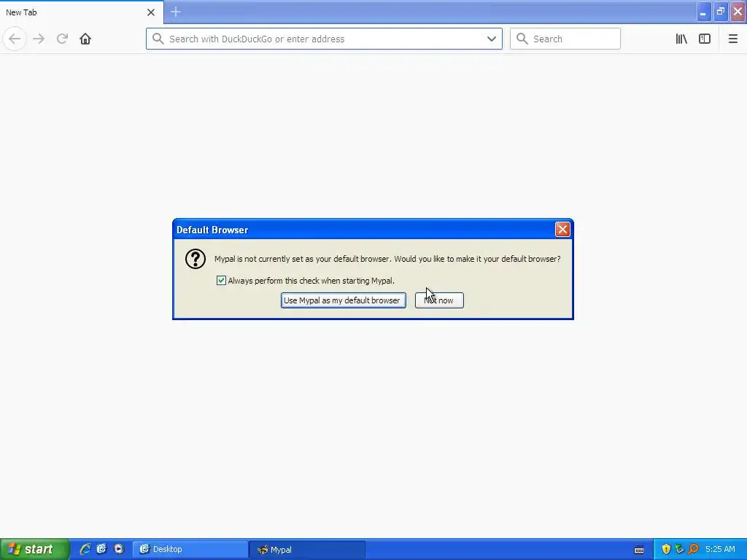
Task: Click the second quick launch browser icon
Action: (x=102, y=549)
